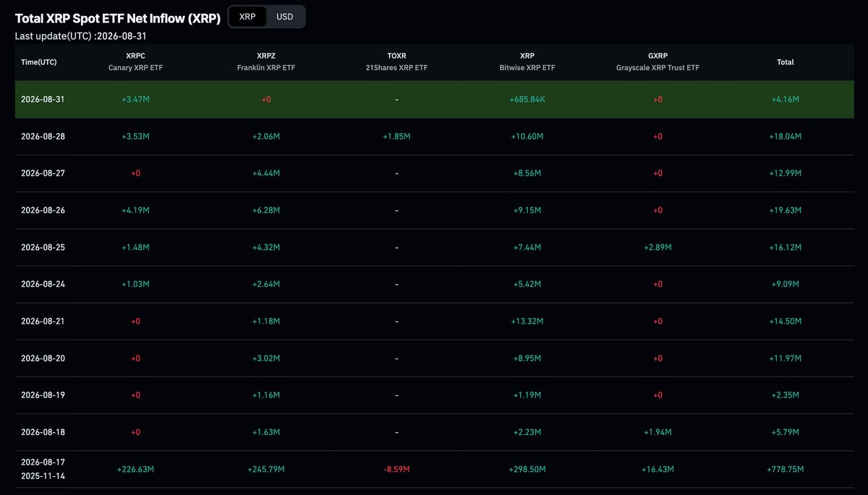
Task: Click the Bitwise XRP ETF column header
Action: point(527,61)
